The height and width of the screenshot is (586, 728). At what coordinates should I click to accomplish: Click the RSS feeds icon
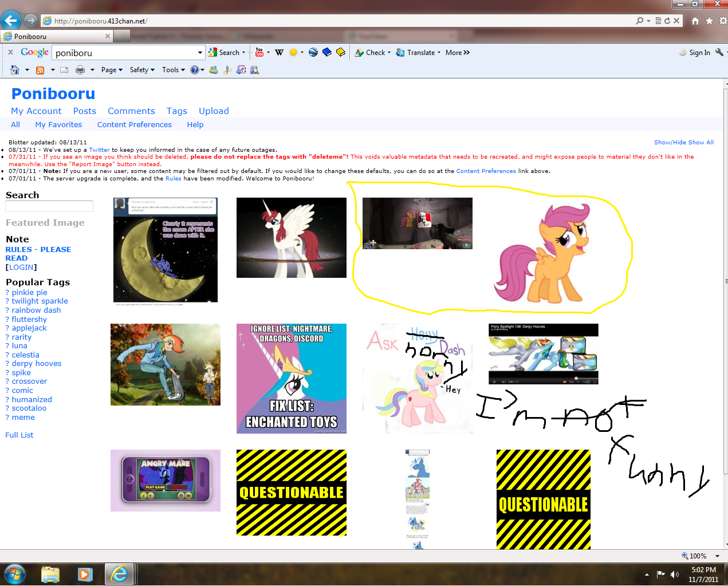click(x=40, y=70)
